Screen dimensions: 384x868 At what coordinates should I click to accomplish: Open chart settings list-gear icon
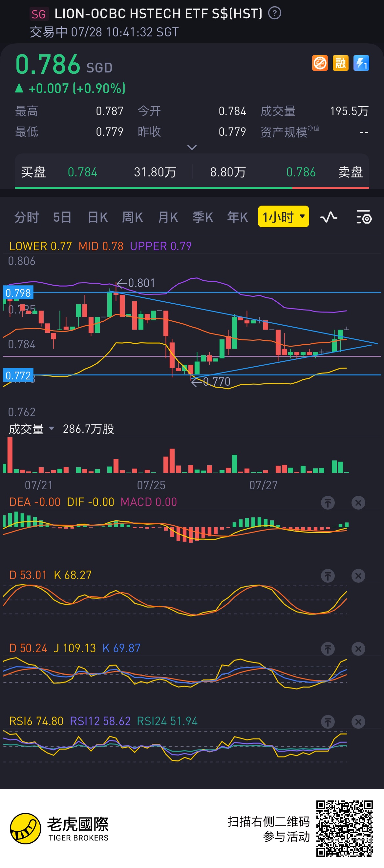[x=364, y=217]
